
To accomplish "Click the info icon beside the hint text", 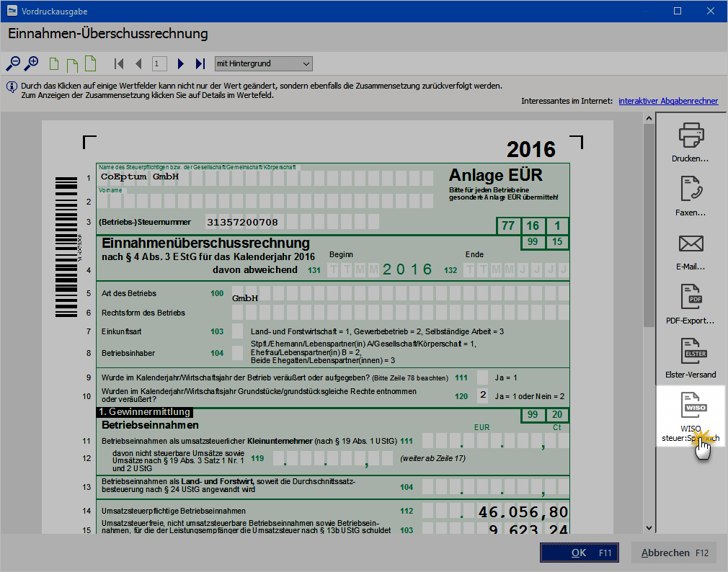I will [12, 86].
